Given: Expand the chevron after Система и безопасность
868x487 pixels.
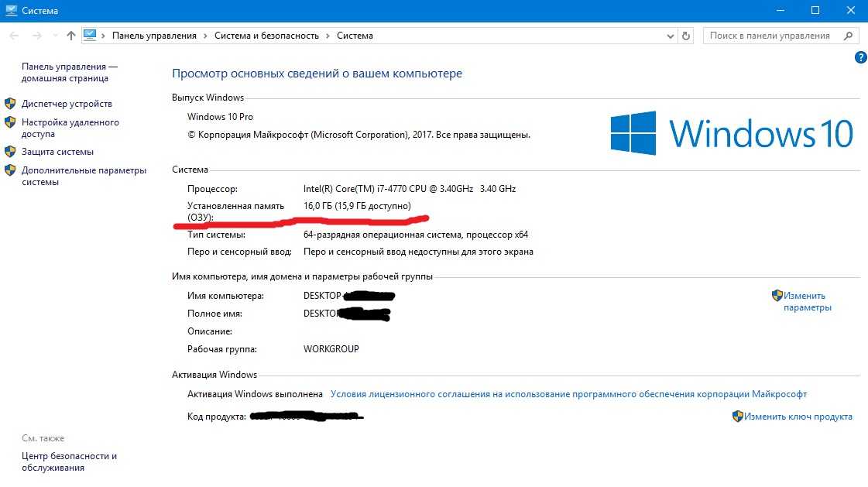Looking at the screenshot, I should (x=328, y=36).
